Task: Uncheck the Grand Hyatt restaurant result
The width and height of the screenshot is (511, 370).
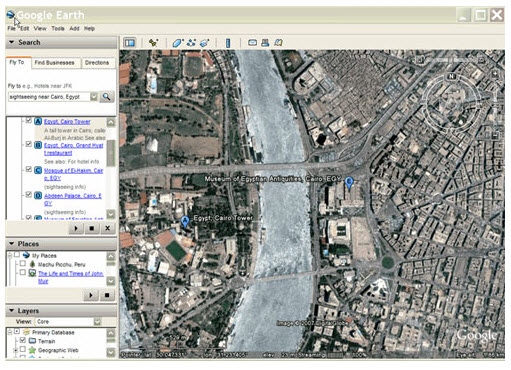Action: (x=29, y=144)
